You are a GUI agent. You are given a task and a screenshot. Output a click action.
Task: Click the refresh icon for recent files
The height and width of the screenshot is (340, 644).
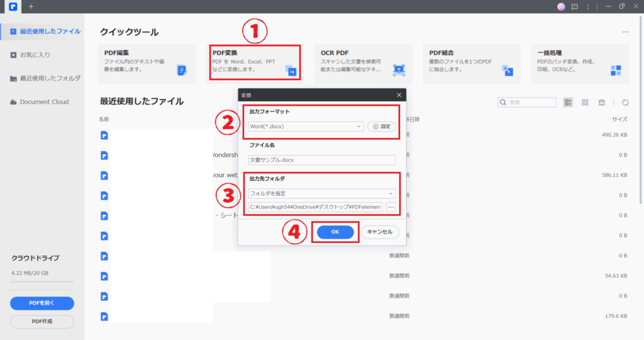click(625, 102)
